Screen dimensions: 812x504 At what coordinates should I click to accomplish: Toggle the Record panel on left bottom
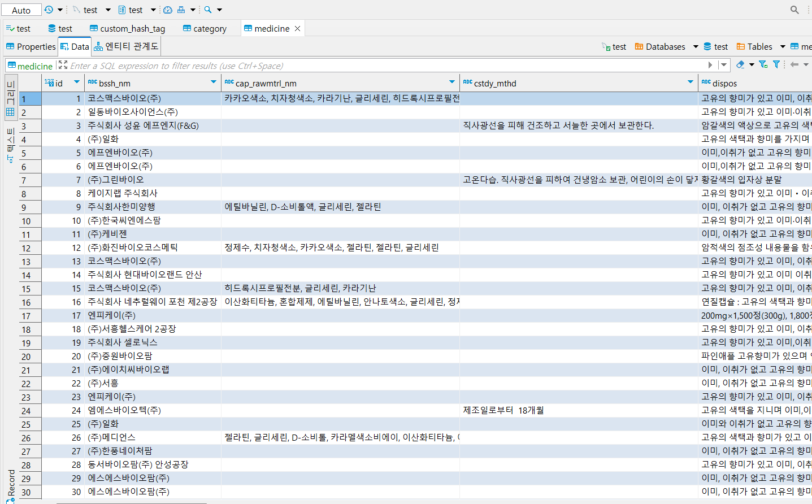tap(10, 486)
